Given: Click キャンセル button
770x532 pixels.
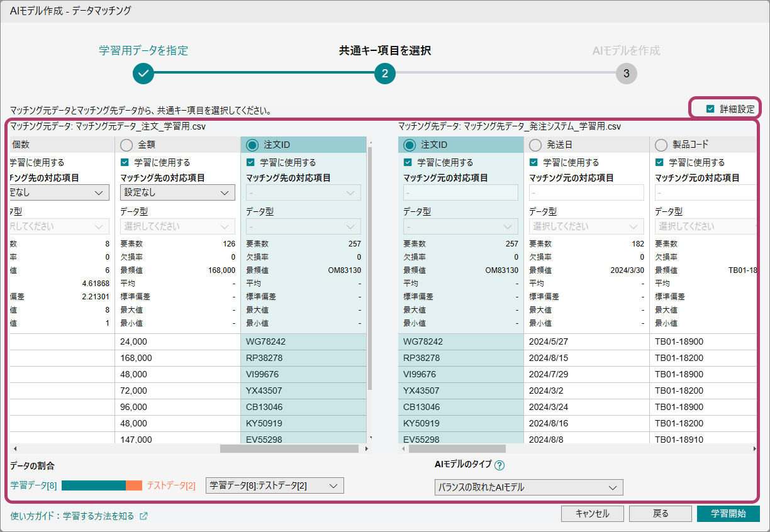Looking at the screenshot, I should [x=593, y=514].
